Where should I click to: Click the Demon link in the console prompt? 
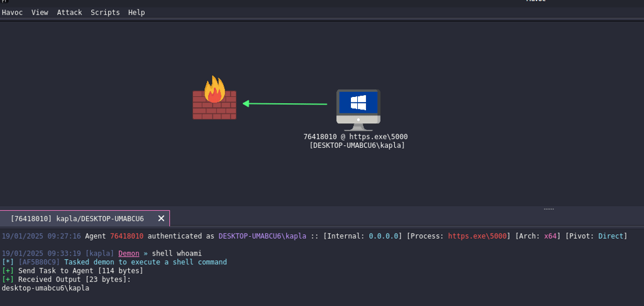tap(128, 253)
